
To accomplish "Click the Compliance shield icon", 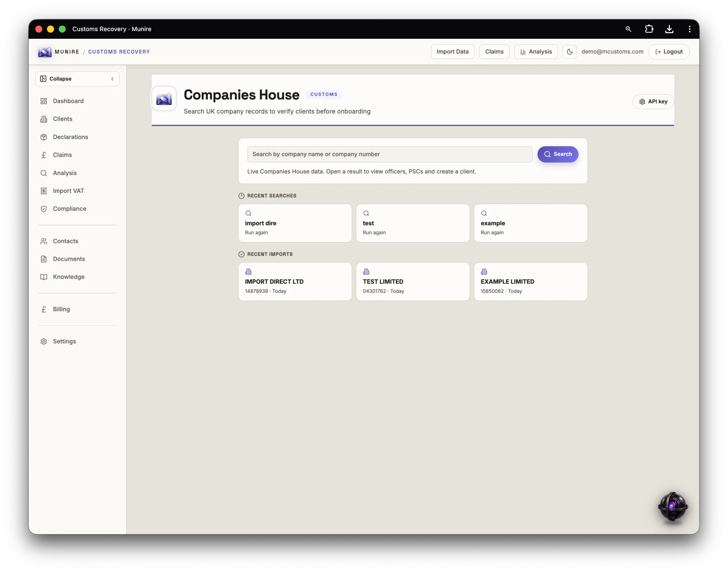I will pyautogui.click(x=44, y=209).
